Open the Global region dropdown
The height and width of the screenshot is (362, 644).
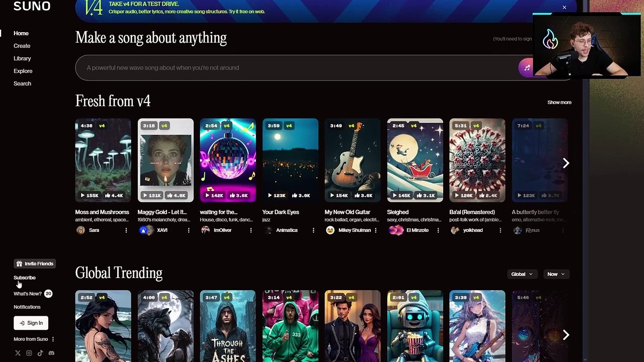coord(522,274)
